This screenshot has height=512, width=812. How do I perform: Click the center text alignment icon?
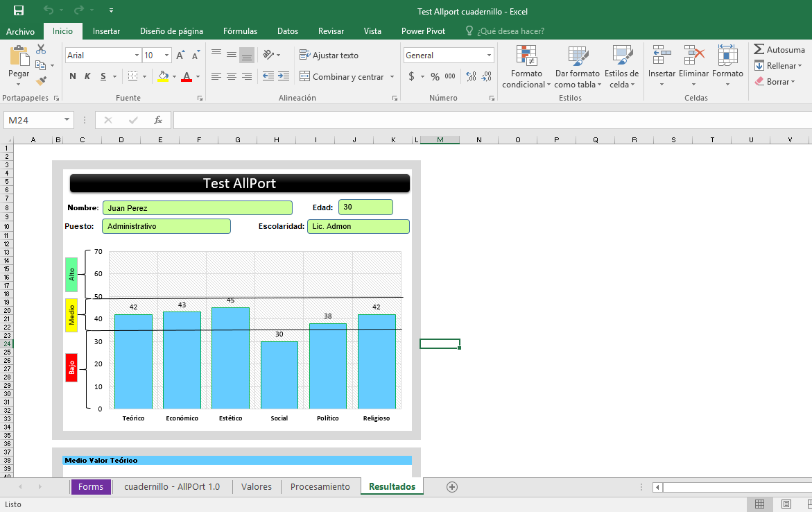(231, 76)
